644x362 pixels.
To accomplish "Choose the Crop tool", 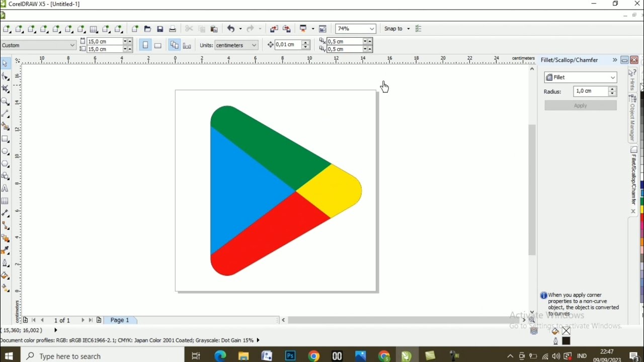I will click(x=5, y=88).
